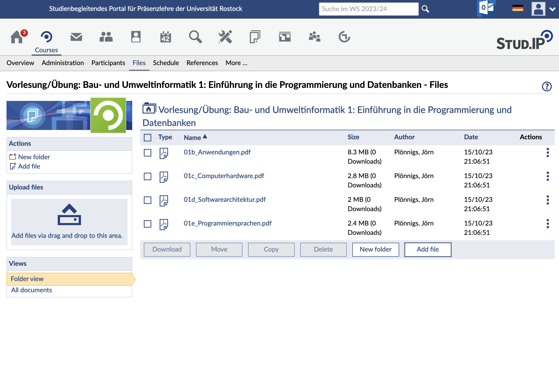559x392 pixels.
Task: Check the box for 01b_Anwendungen.pdf
Action: tap(148, 153)
